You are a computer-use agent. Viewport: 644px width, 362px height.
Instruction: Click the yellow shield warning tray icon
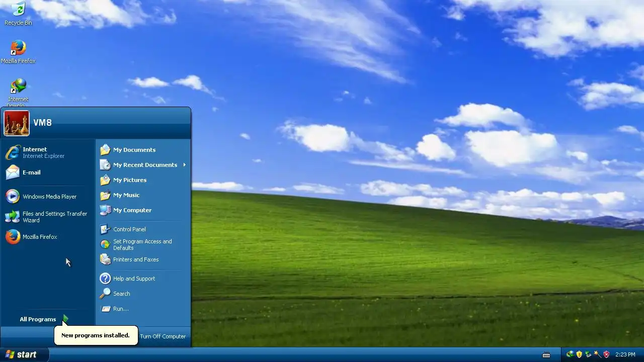pos(579,354)
